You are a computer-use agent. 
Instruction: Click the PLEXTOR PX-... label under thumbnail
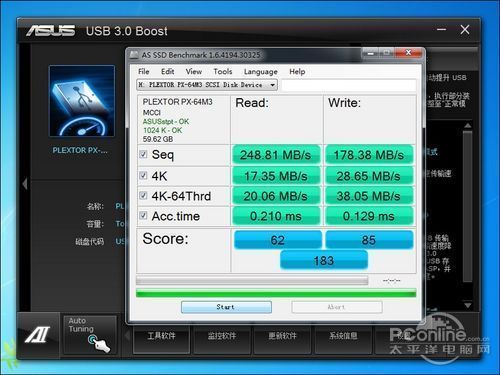(80, 151)
